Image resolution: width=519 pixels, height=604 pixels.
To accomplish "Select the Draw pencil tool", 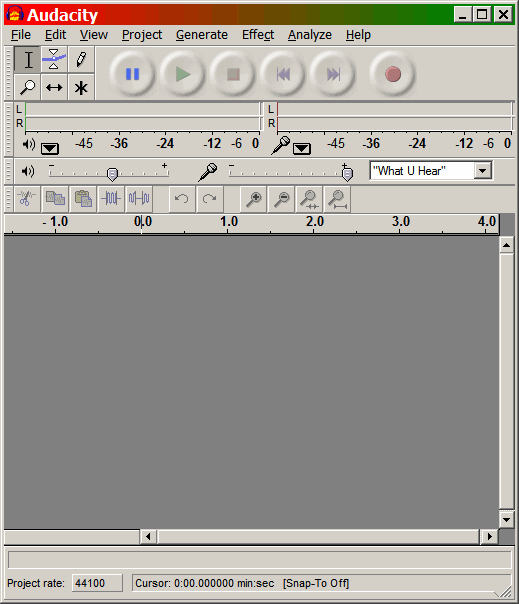I will coord(81,59).
